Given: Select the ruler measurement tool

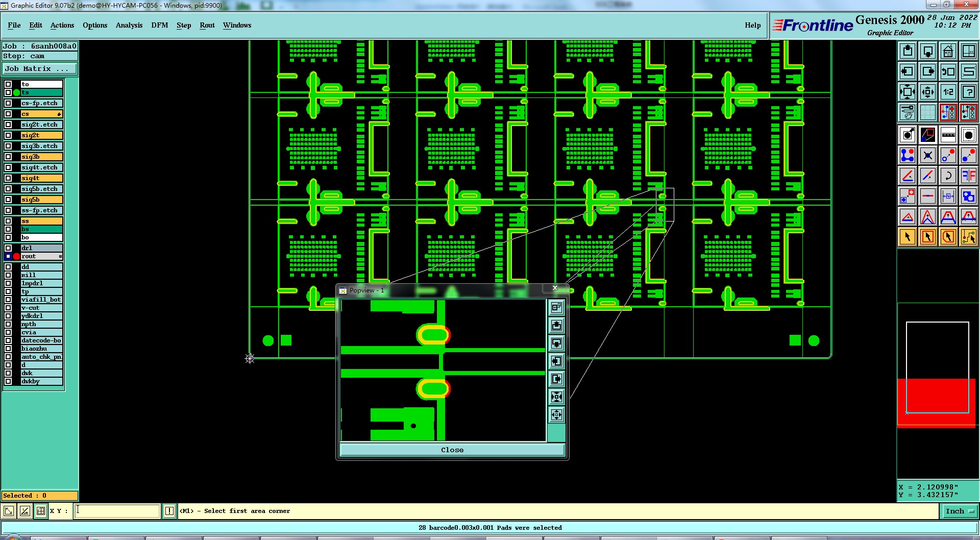Looking at the screenshot, I should click(x=948, y=135).
